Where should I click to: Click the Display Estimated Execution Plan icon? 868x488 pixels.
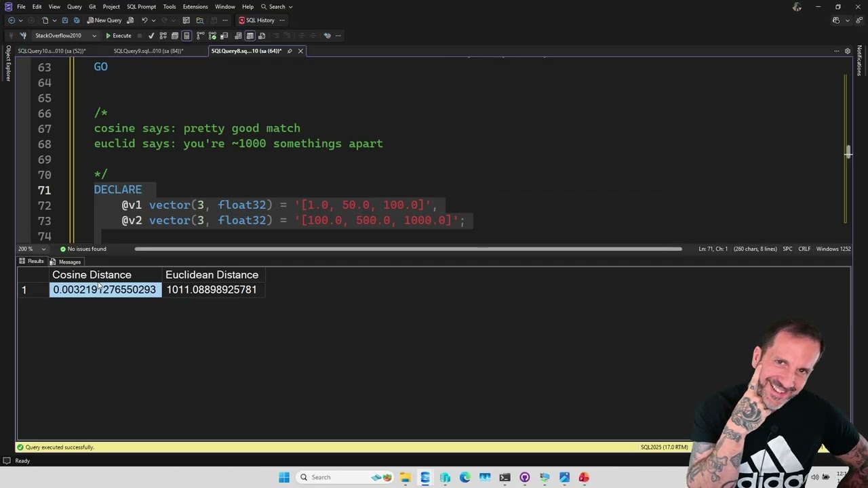point(163,35)
